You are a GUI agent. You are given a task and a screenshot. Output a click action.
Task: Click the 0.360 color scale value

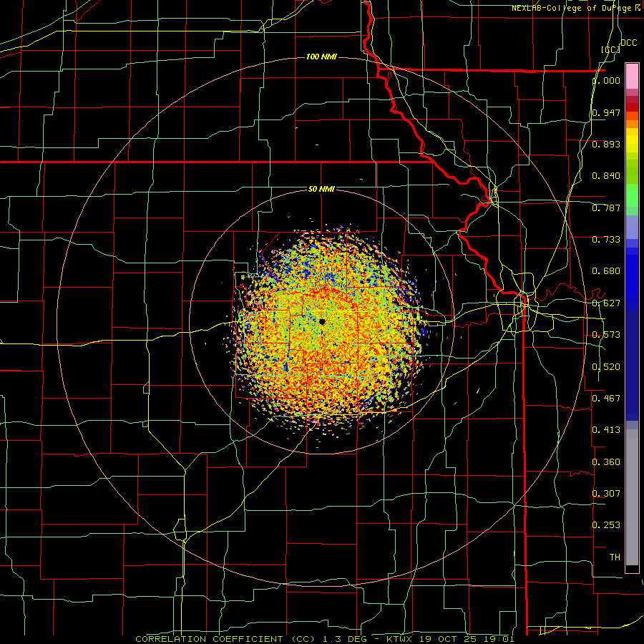(x=606, y=462)
